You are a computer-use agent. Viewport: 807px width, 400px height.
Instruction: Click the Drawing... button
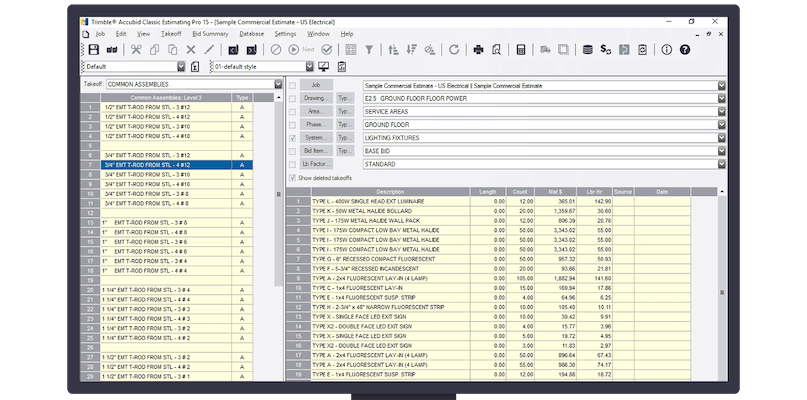(317, 98)
